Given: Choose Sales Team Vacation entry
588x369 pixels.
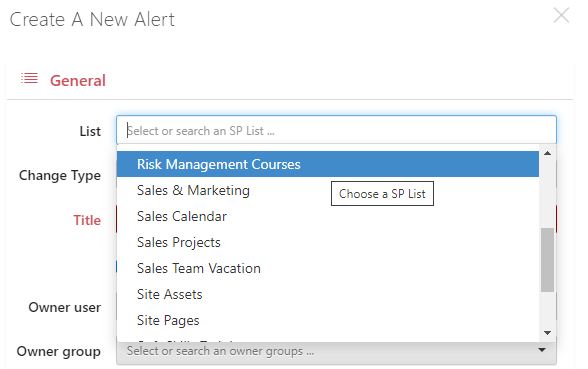Looking at the screenshot, I should 328,268.
